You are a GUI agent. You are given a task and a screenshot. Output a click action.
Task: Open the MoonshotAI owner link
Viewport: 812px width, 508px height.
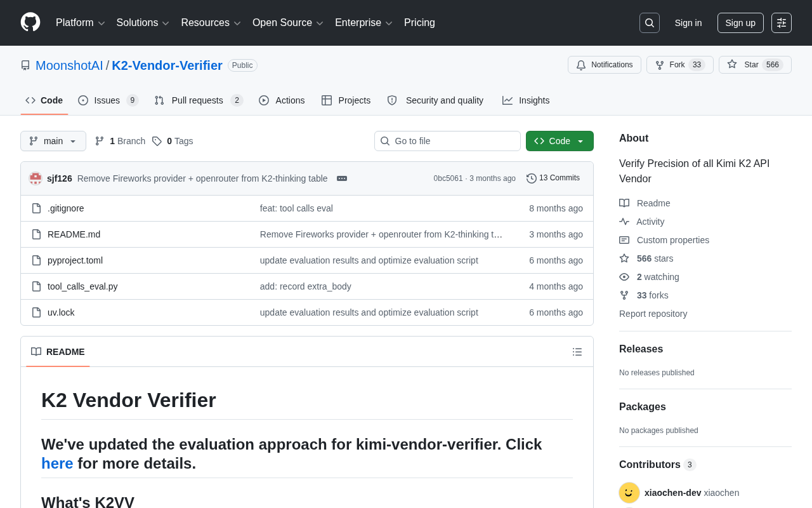pyautogui.click(x=69, y=65)
